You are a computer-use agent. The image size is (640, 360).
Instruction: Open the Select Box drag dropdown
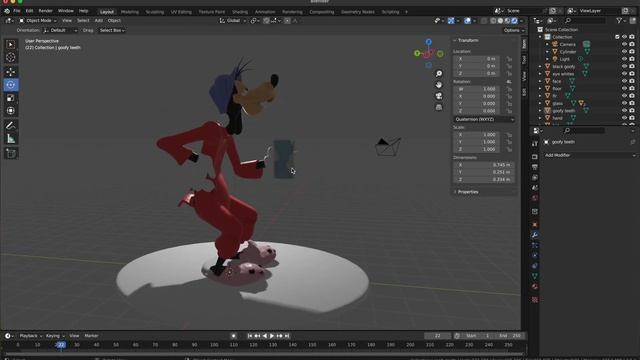point(112,30)
